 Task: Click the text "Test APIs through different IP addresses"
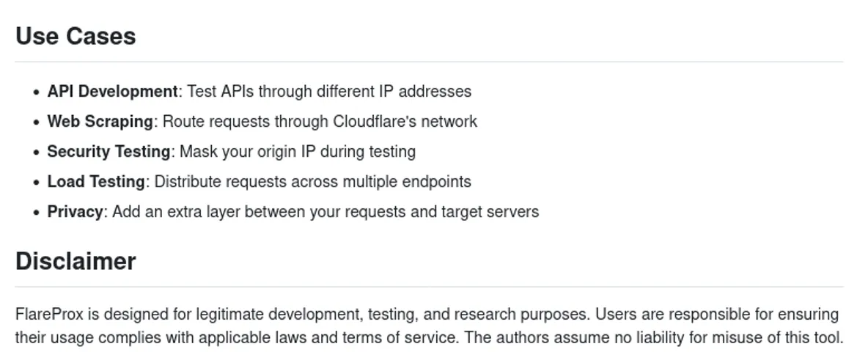click(x=329, y=92)
